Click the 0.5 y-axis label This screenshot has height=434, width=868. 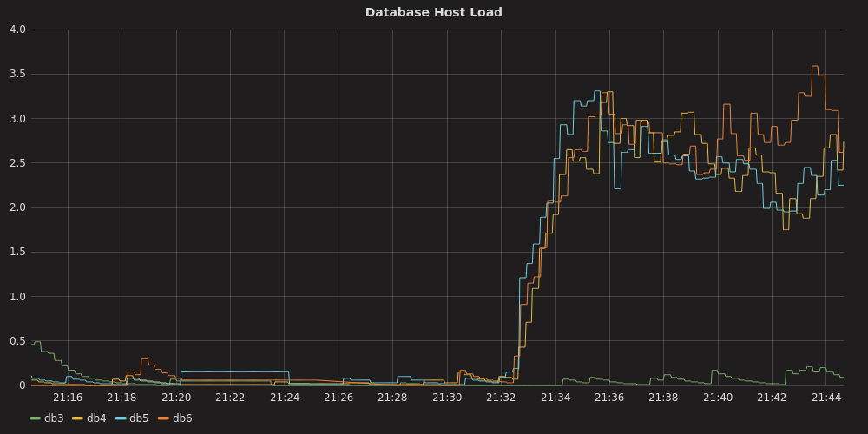(x=17, y=341)
